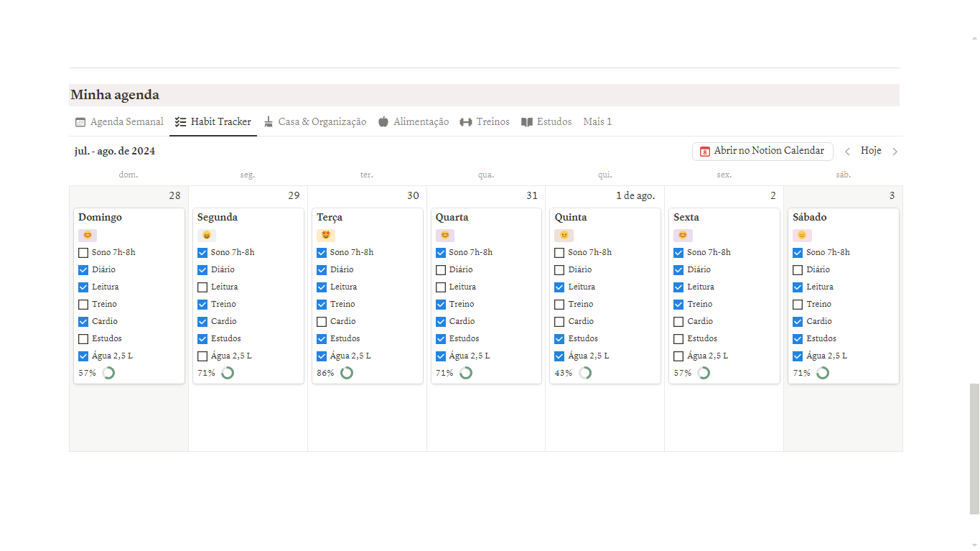
Task: Open the Quinta card title
Action: 571,218
